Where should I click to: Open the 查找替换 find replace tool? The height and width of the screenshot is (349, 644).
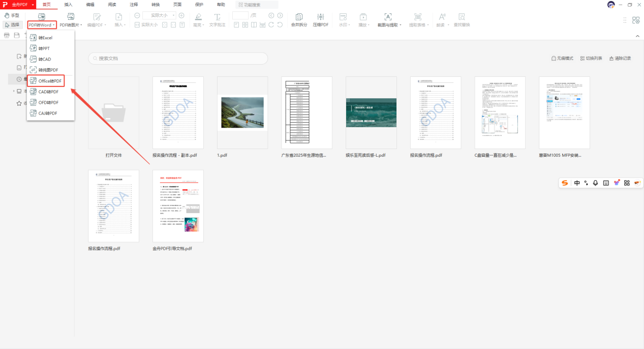(x=462, y=20)
